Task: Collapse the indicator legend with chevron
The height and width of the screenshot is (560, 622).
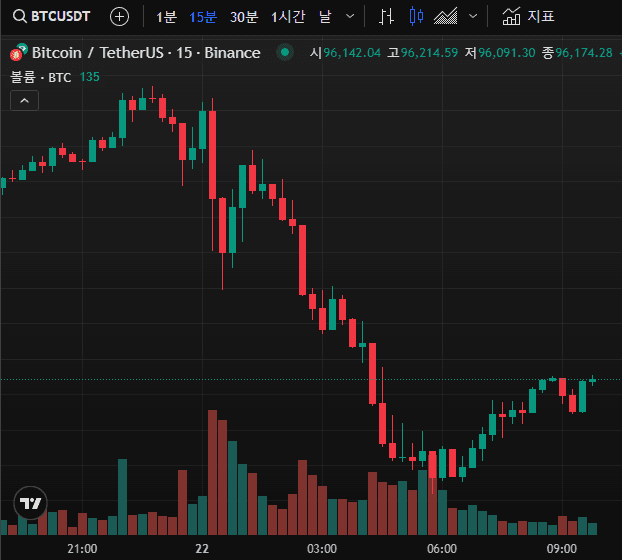Action: (25, 99)
